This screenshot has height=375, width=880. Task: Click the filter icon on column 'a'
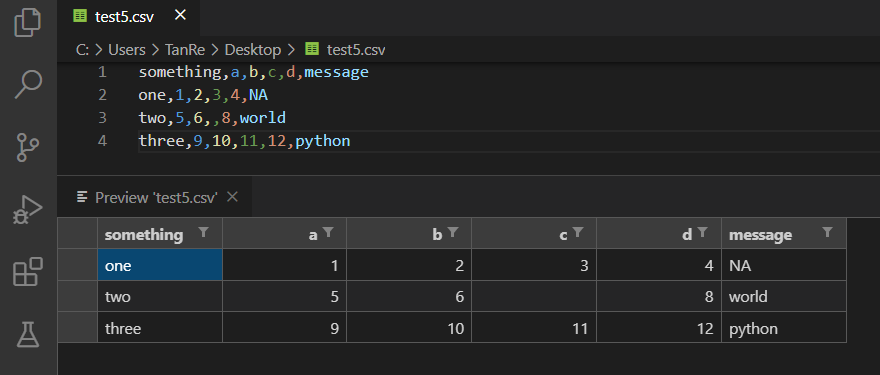click(328, 233)
